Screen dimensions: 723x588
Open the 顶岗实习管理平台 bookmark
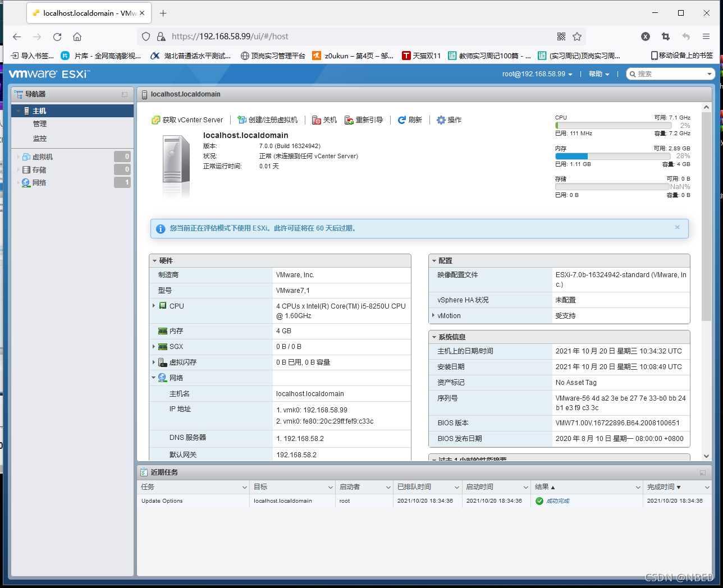tap(273, 56)
